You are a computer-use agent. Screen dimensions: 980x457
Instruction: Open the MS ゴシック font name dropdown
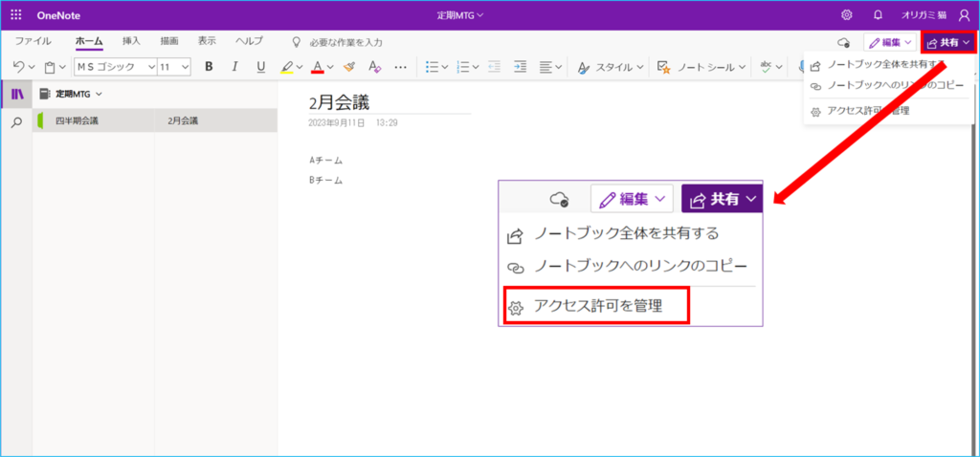click(114, 67)
